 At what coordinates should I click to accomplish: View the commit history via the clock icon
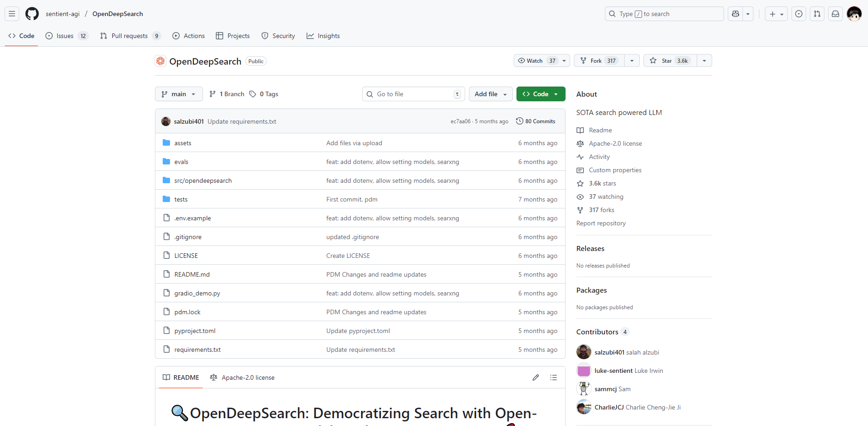pos(519,121)
